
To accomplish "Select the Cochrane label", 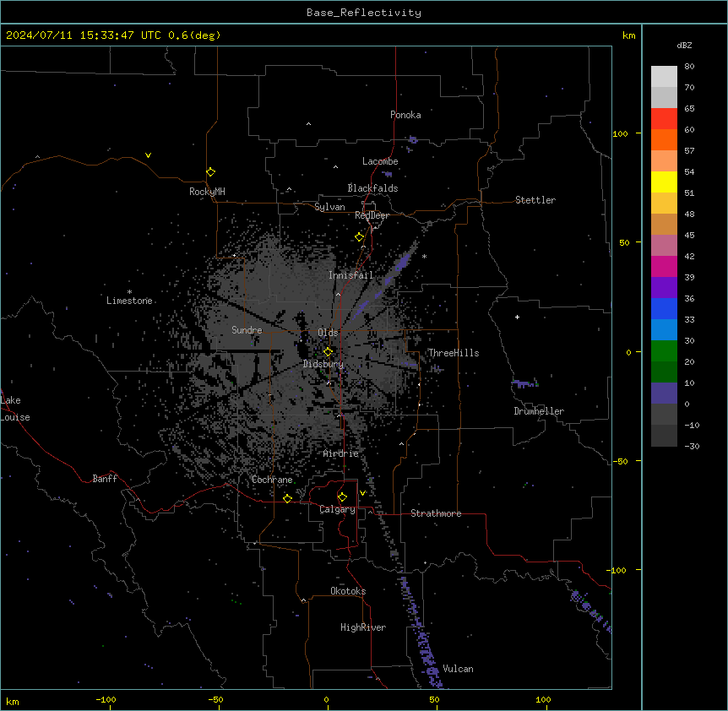I will point(272,480).
